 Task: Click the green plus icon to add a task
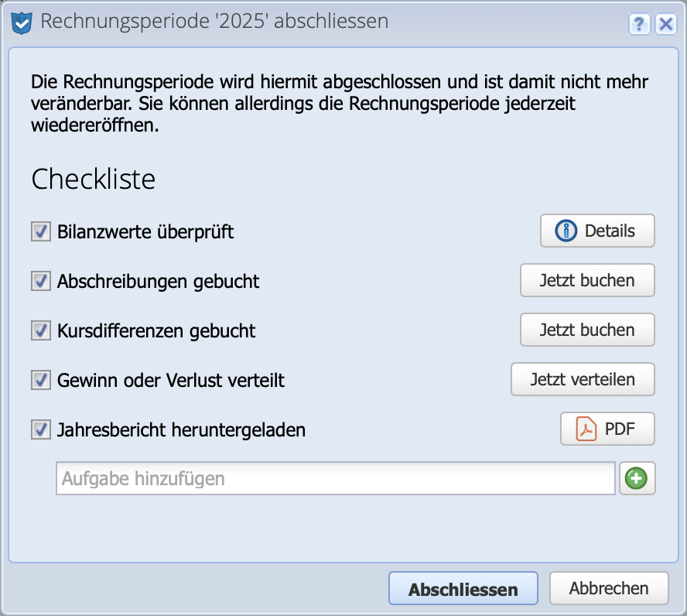[636, 477]
